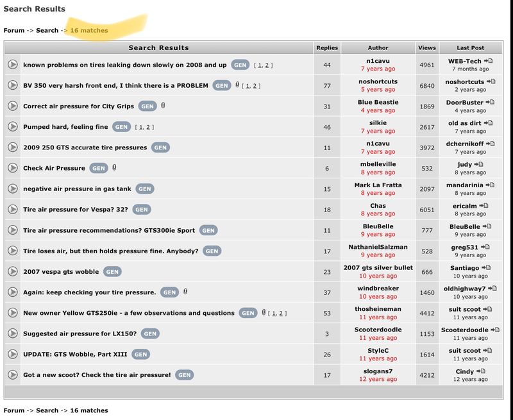Click the views count '6840'
Image resolution: width=513 pixels, height=420 pixels.
(x=427, y=86)
